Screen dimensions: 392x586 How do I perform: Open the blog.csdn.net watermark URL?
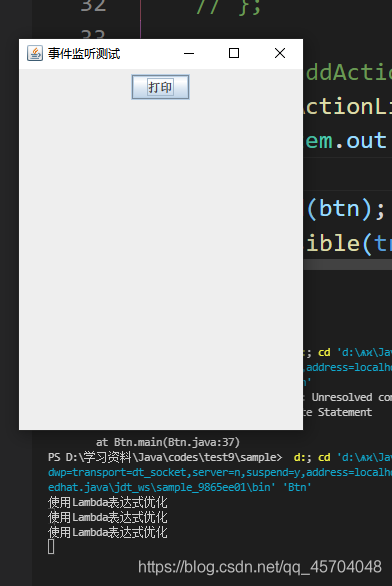[260, 567]
